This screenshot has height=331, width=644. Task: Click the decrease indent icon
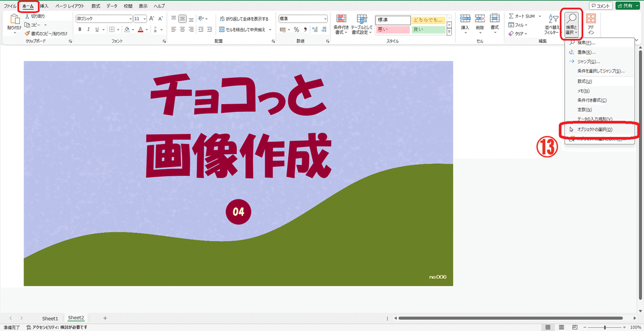(202, 30)
